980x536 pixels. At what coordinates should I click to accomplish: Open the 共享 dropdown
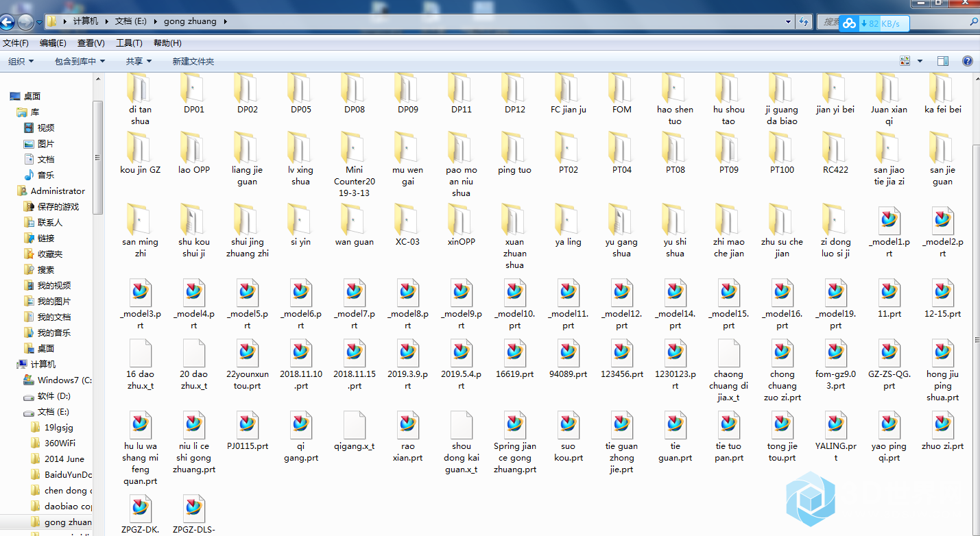pyautogui.click(x=138, y=61)
